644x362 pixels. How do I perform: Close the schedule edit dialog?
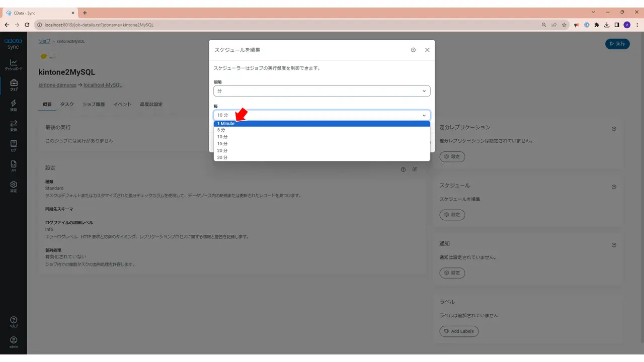pos(427,50)
